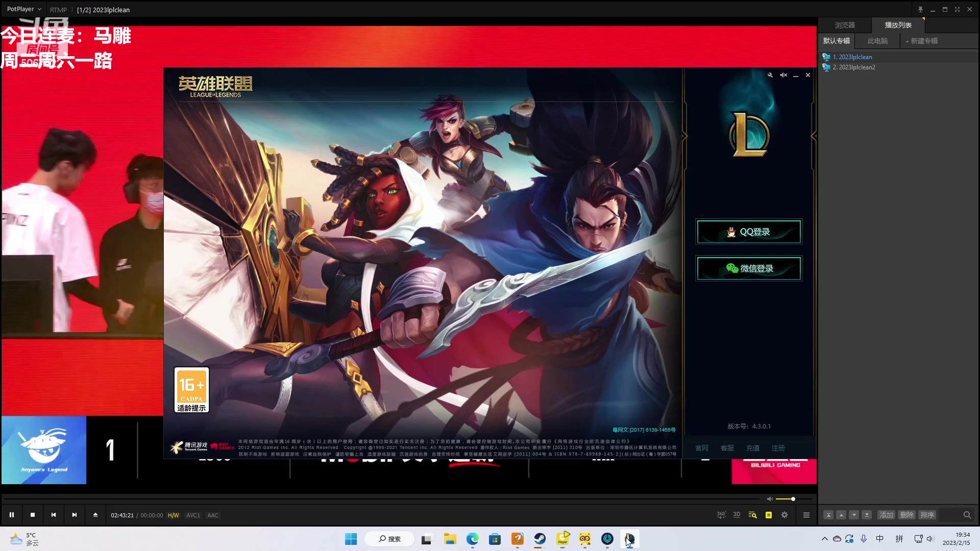The image size is (980, 551).
Task: Click the 新建专辑 tab to add album
Action: 921,41
